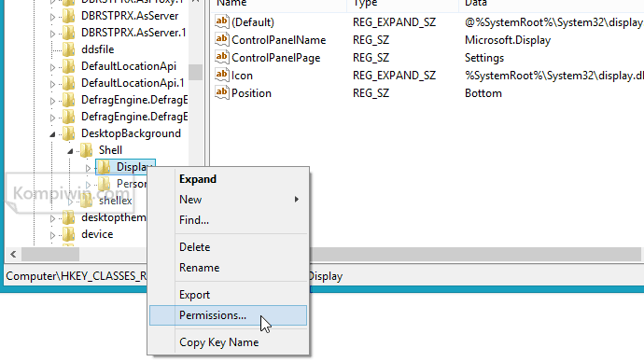Expand the DBRSTPRX.AsServer.1 tree node
Viewport: 644px width, 362px height.
click(x=52, y=34)
